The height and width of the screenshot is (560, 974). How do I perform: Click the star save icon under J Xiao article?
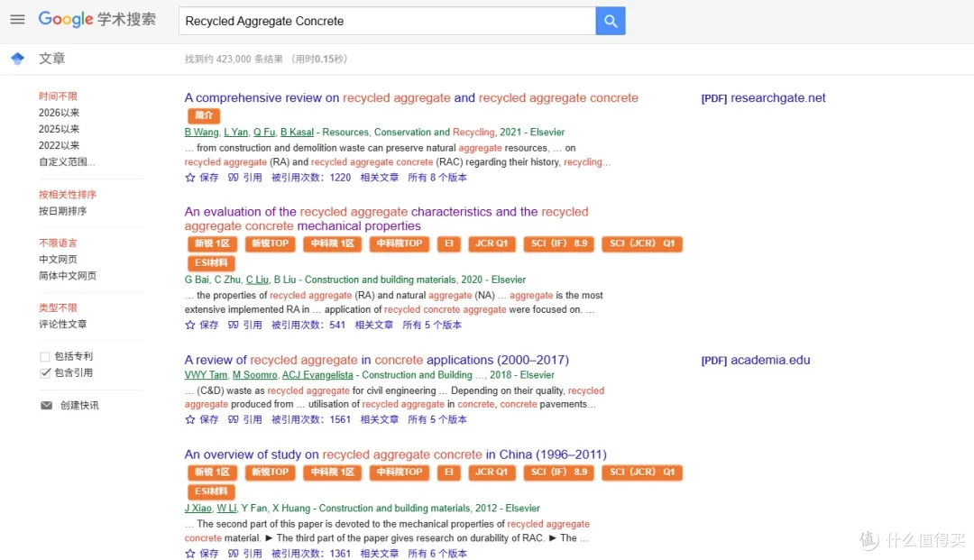(190, 554)
